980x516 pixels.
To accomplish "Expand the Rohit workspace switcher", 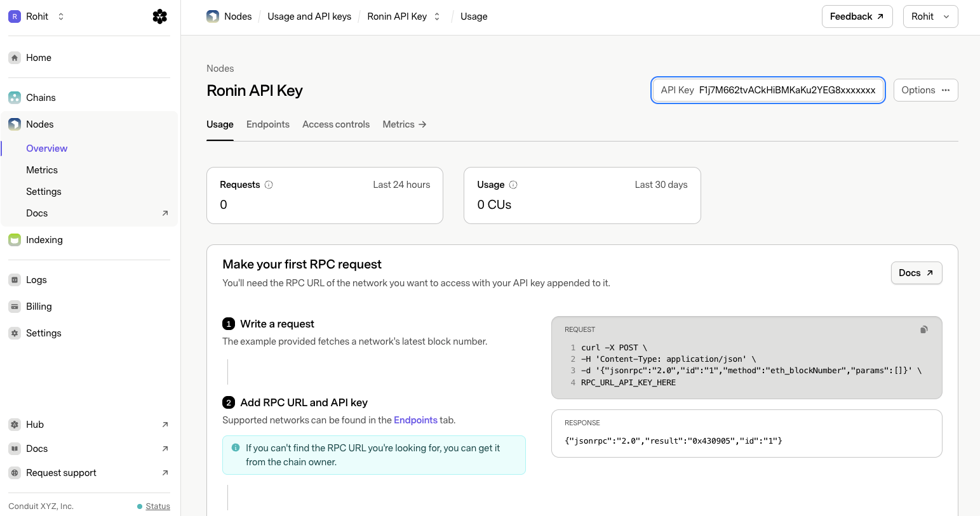I will tap(36, 17).
